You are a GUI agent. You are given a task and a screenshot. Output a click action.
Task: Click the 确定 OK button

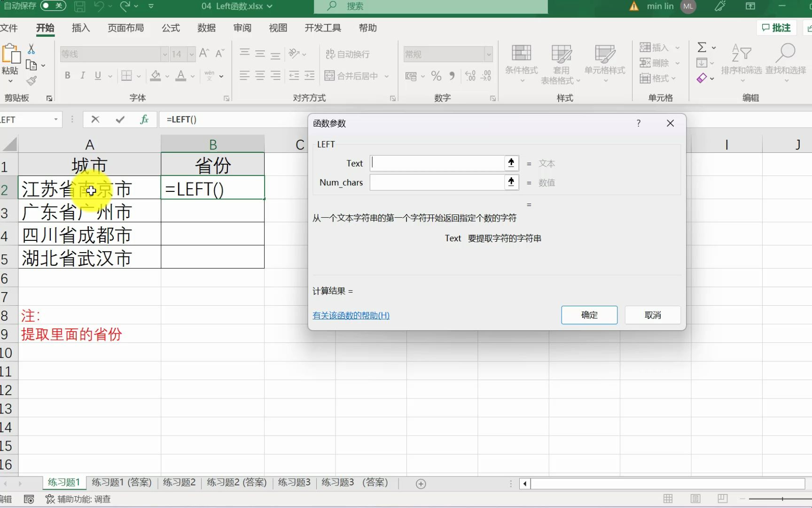(589, 315)
